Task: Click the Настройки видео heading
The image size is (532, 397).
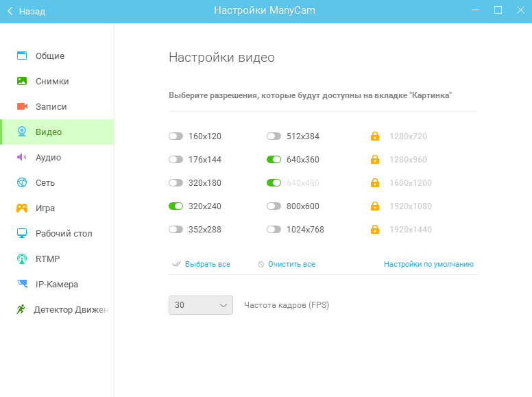Action: click(x=222, y=58)
